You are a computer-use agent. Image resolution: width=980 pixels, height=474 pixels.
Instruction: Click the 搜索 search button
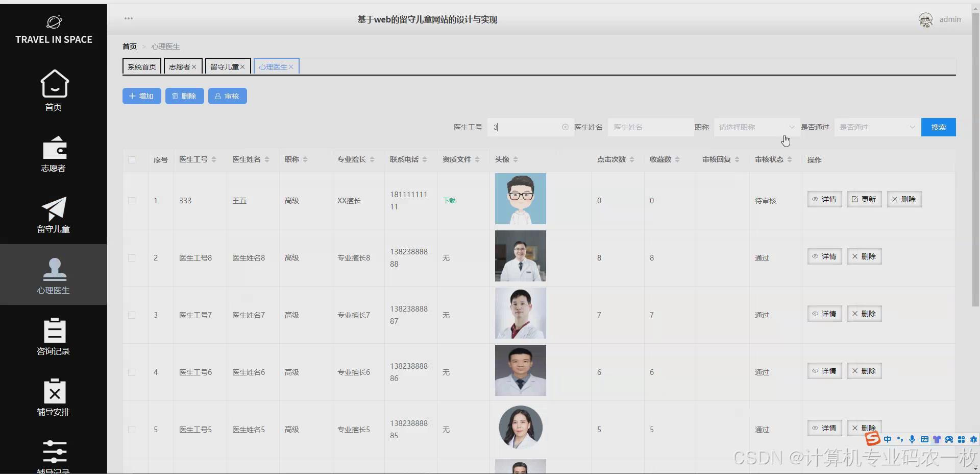pyautogui.click(x=938, y=127)
